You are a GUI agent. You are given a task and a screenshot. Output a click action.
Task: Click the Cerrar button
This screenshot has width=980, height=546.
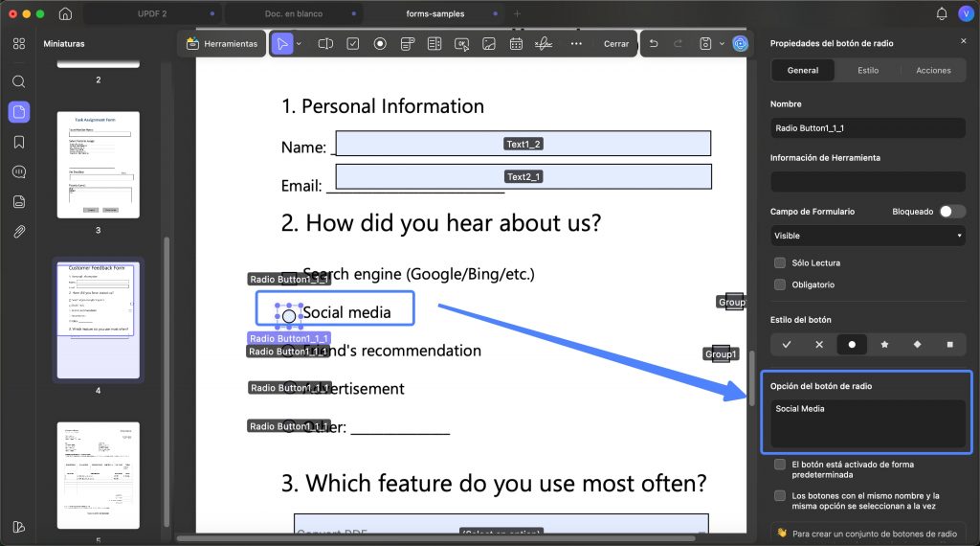[616, 44]
